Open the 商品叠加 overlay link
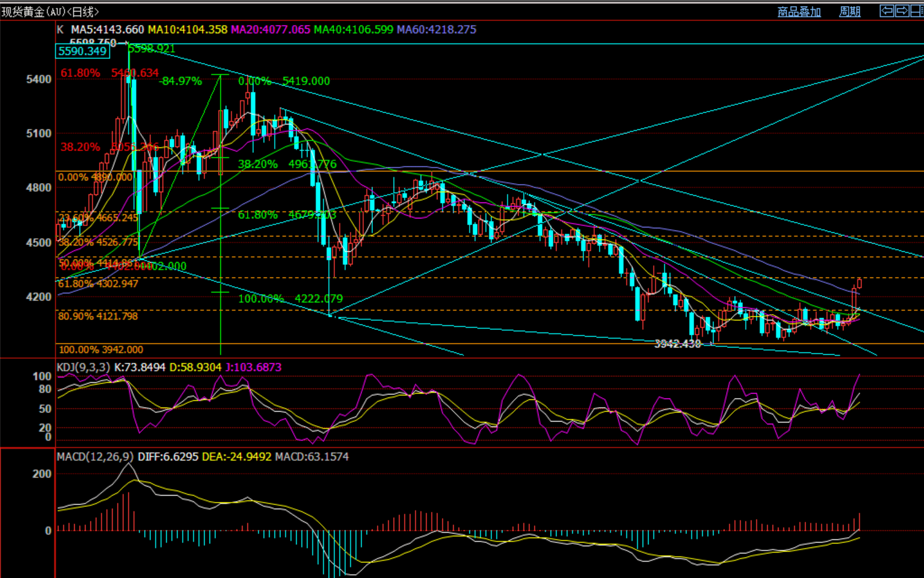 pos(799,11)
